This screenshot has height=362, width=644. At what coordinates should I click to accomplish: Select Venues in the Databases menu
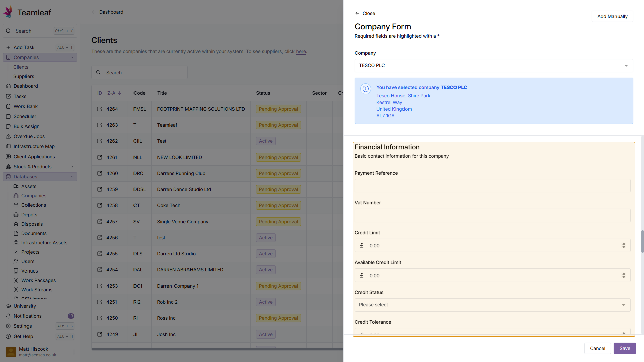tap(30, 271)
